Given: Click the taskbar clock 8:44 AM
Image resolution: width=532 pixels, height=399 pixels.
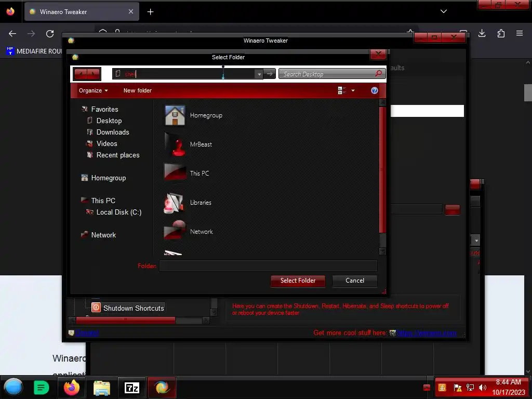Looking at the screenshot, I should (508, 382).
